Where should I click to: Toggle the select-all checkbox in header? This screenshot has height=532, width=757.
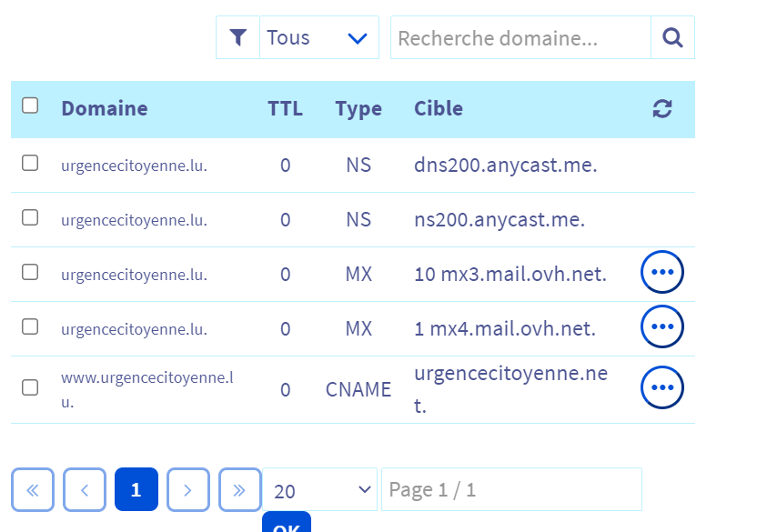tap(30, 105)
